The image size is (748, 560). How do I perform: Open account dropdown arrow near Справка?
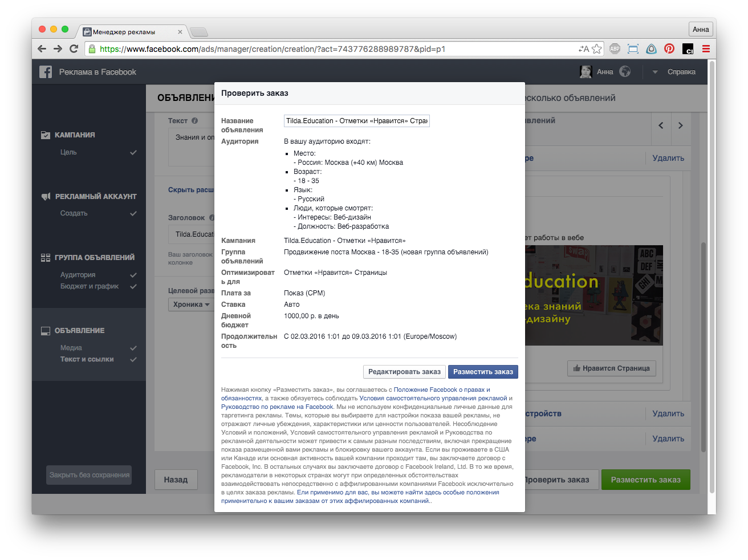(655, 72)
